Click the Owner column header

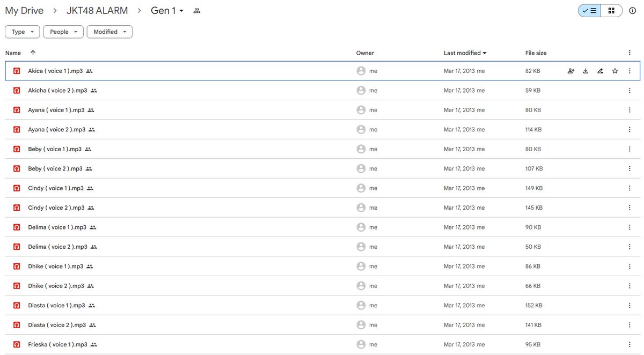coord(365,53)
